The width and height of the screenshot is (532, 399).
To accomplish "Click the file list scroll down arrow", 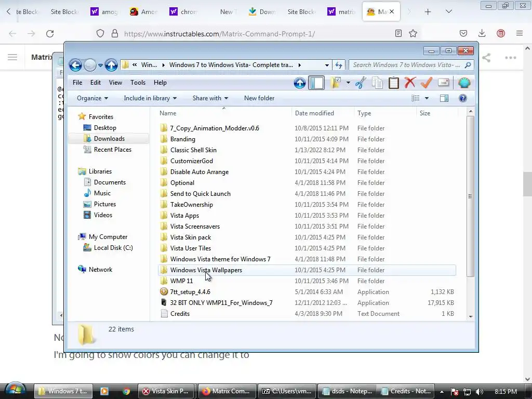I will coord(471,316).
